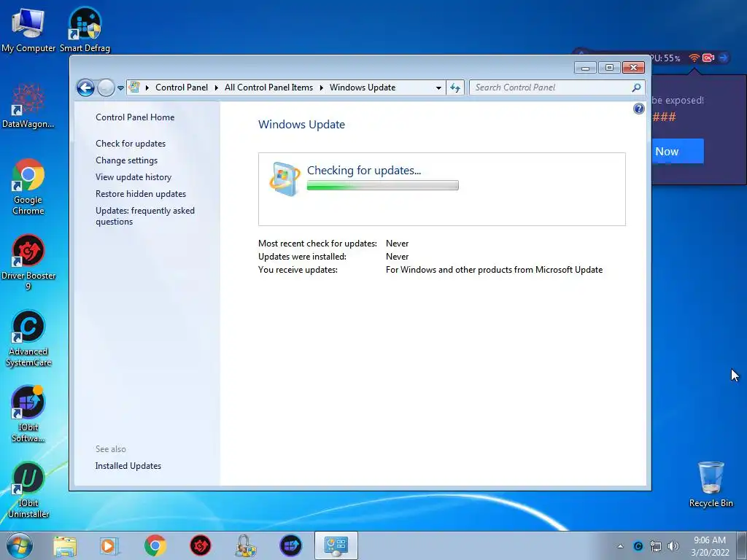Click the search magnifier icon
This screenshot has height=560, width=747.
click(x=636, y=87)
